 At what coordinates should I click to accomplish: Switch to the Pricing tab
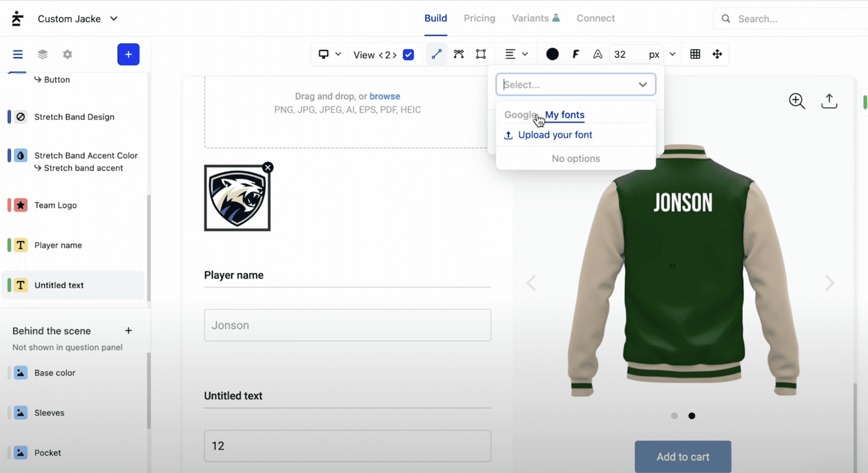(479, 18)
